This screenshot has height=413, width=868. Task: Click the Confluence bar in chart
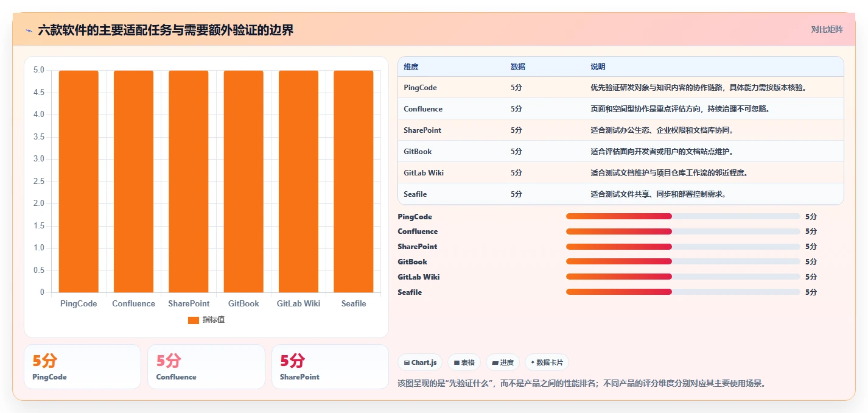click(x=133, y=182)
